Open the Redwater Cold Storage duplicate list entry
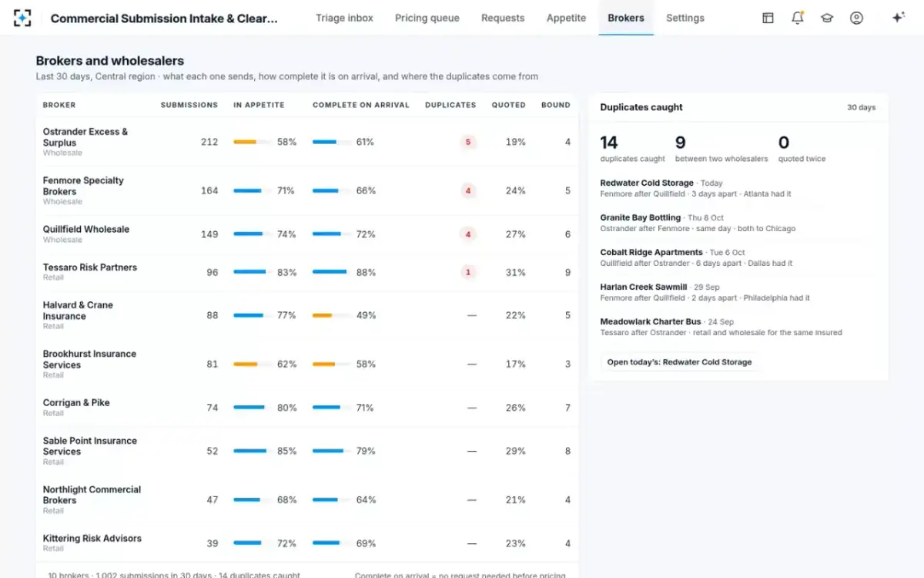Viewport: 924px width, 578px height. [x=738, y=188]
